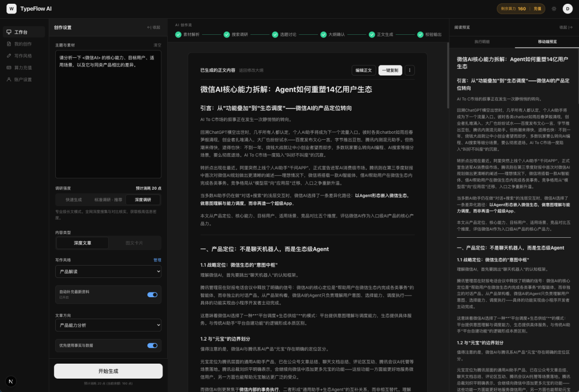The width and height of the screenshot is (579, 392).
Task: Open the 写作风格 产品解读 dropdown
Action: coord(108,272)
